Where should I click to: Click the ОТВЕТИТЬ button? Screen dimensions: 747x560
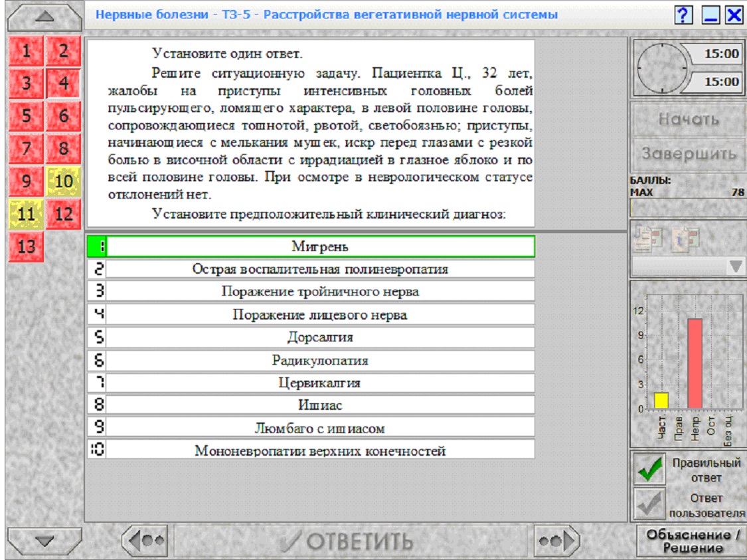[x=349, y=541]
